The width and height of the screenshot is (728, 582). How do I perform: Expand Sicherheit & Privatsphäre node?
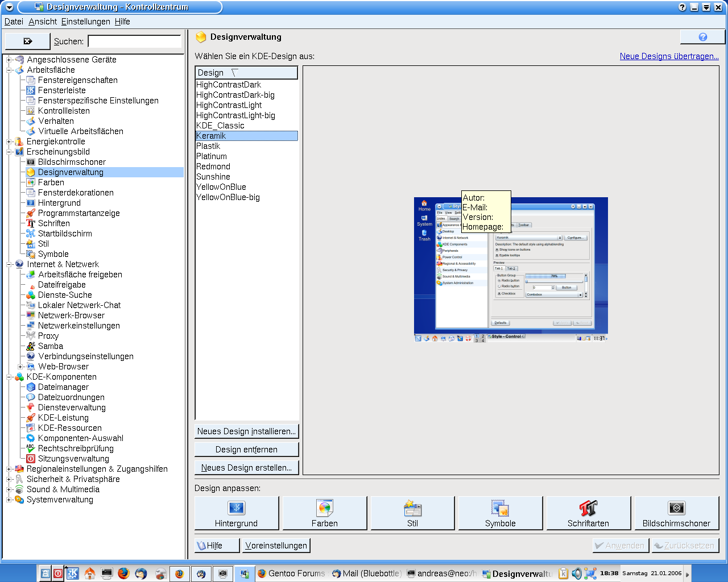[9, 479]
